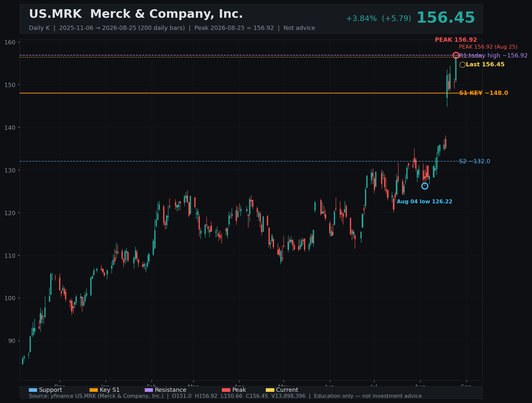Click the +3.84% (+5.79) change text

(x=378, y=19)
